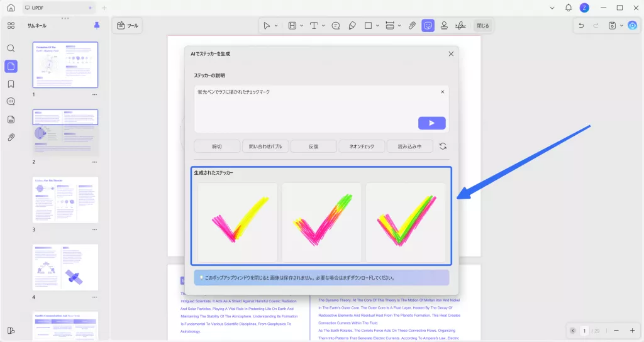Zoom out with the minus button

pos(616,331)
